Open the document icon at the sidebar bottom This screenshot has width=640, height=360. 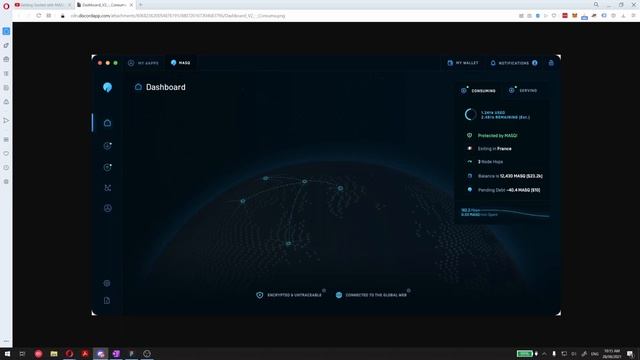(x=107, y=300)
